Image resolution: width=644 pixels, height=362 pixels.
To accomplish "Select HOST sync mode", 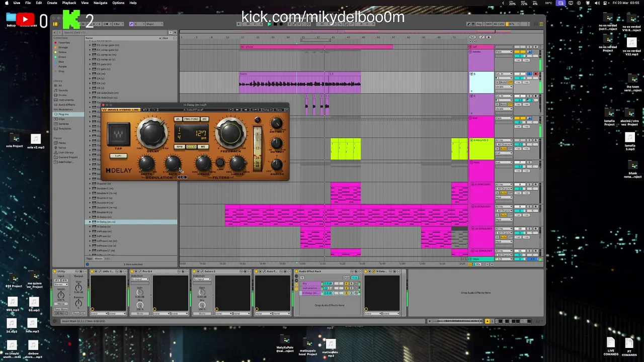I will pos(191,147).
